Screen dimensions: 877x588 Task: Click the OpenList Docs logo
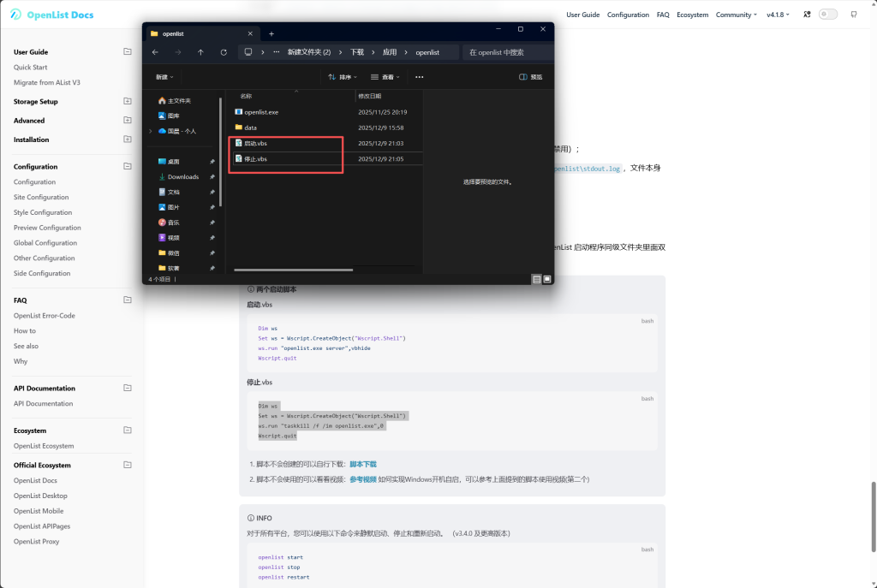53,15
